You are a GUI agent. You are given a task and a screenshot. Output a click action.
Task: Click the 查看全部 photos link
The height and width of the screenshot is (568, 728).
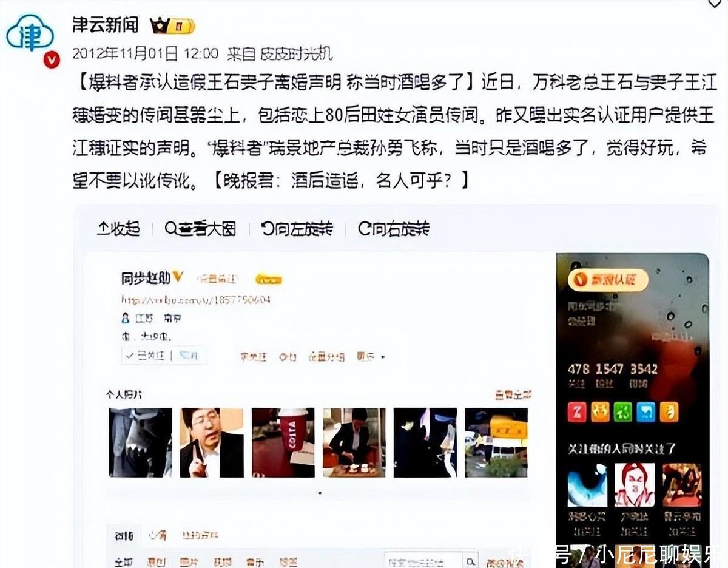point(513,394)
